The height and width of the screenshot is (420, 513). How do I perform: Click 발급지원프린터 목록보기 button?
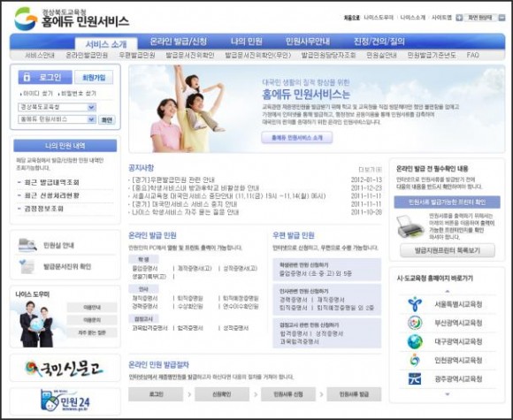(x=448, y=250)
